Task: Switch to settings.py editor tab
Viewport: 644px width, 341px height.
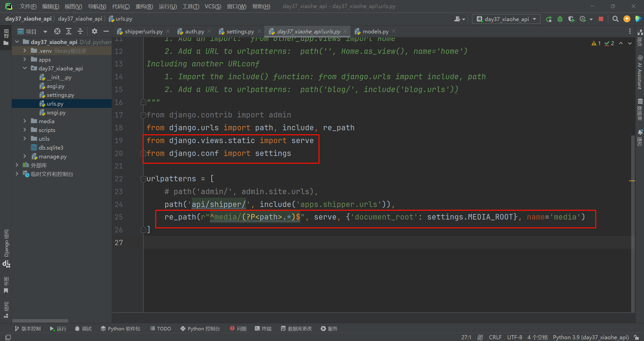Action: (240, 31)
